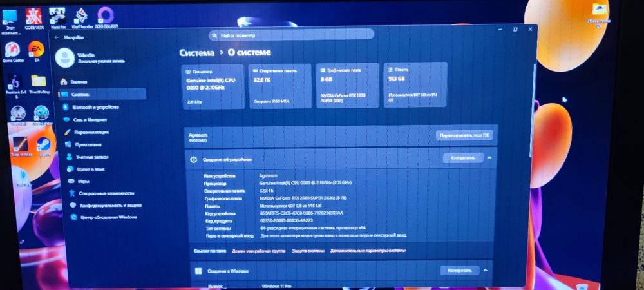Image resolution: width=644 pixels, height=290 pixels.
Task: Launch the Tales of Arise desktop shortcut
Action: [20, 147]
